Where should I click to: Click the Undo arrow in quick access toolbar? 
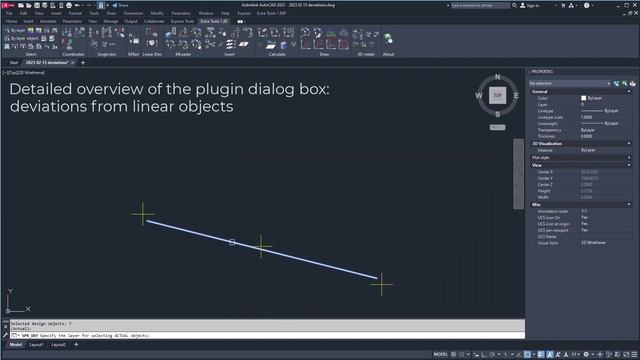(x=77, y=5)
